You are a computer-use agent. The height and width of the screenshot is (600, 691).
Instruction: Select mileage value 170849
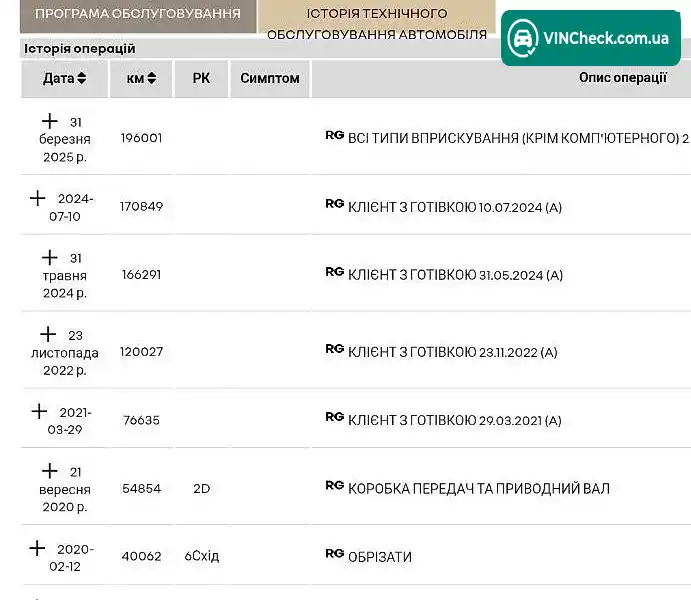click(141, 206)
